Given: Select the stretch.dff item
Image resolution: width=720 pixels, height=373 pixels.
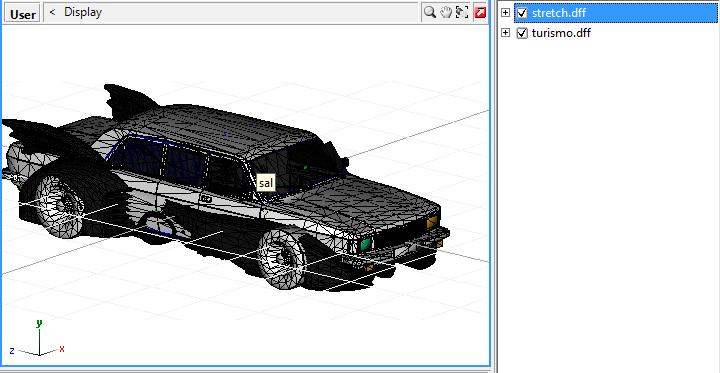Looking at the screenshot, I should click(559, 13).
